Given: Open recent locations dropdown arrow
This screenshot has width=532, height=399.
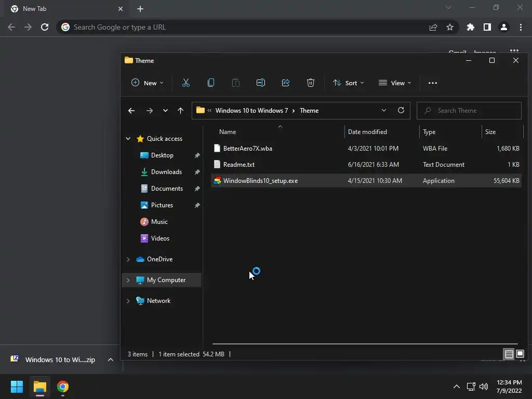Looking at the screenshot, I should point(165,111).
